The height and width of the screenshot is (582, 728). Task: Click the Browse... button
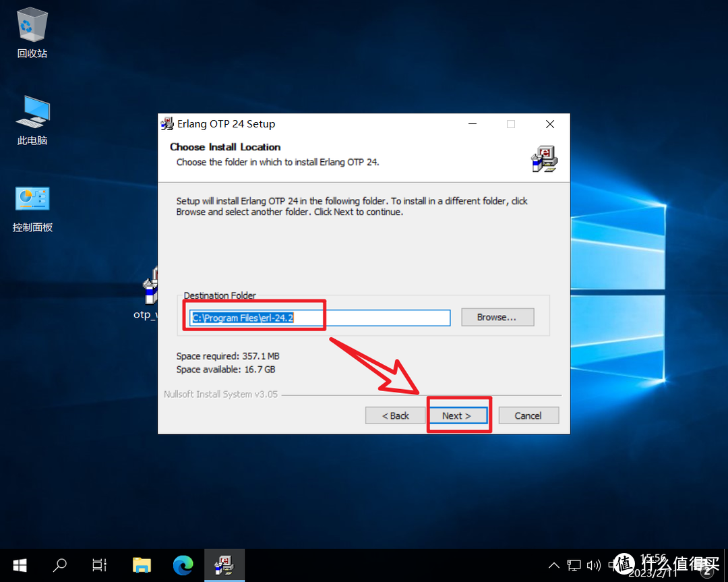pos(497,317)
